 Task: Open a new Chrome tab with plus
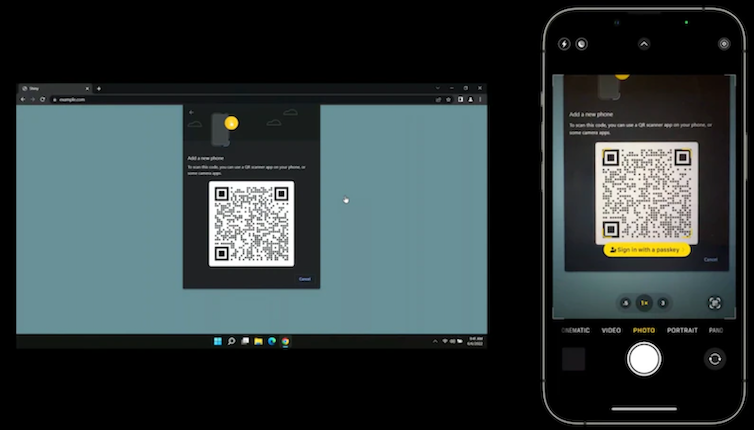[99, 89]
